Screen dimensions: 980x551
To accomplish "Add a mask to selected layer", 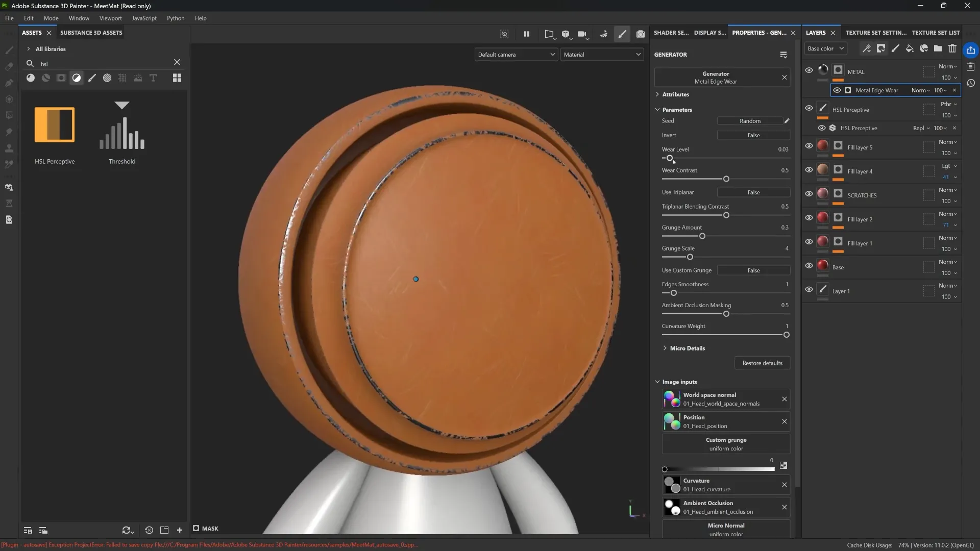I will click(x=881, y=48).
